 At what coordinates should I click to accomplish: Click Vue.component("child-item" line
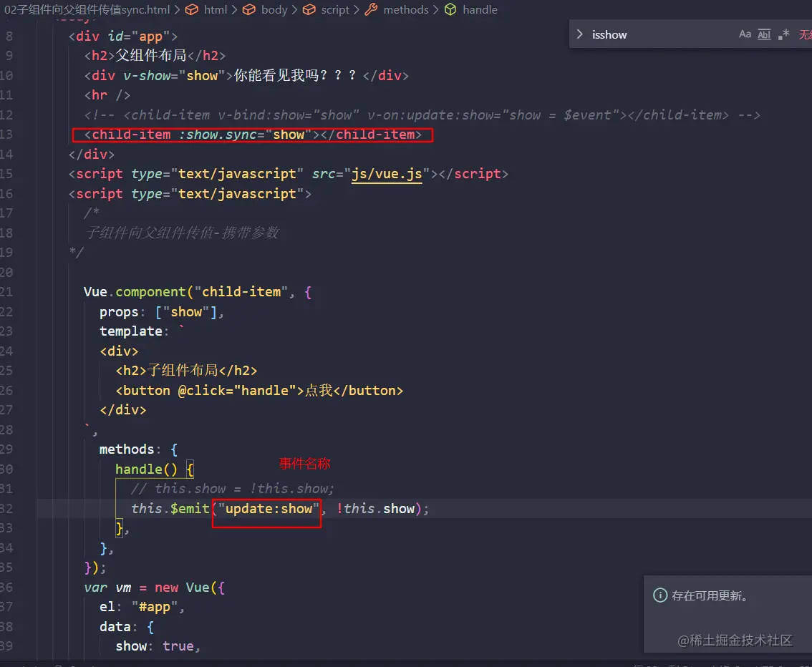click(198, 292)
